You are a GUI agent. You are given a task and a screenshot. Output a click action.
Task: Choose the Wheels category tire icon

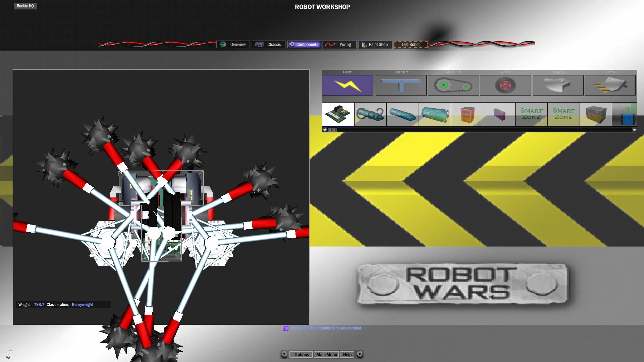505,85
